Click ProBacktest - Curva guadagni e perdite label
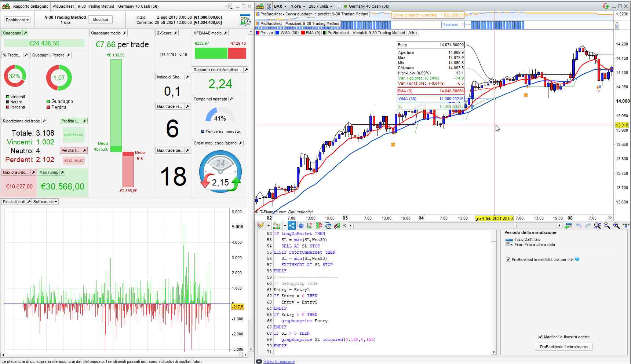The width and height of the screenshot is (631, 364). [x=312, y=14]
